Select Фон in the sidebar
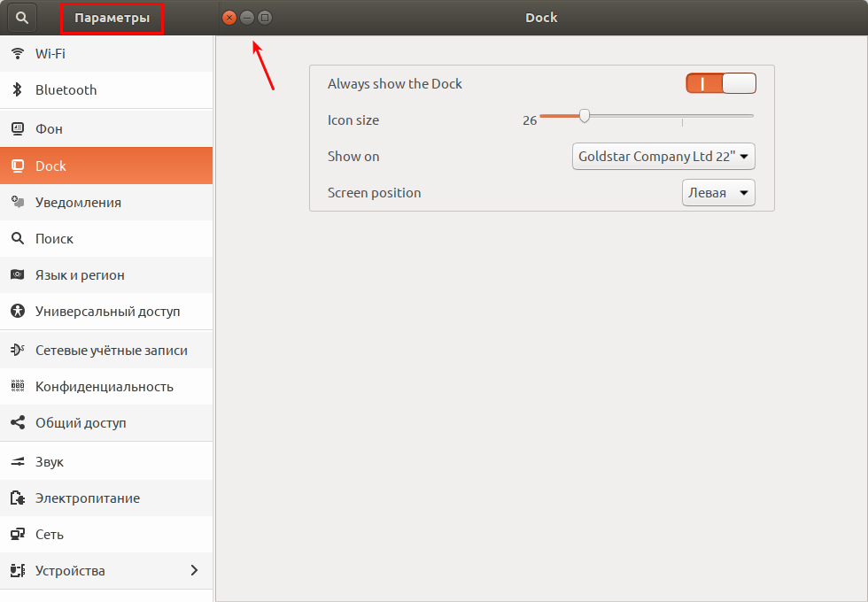The height and width of the screenshot is (602, 868). (106, 129)
